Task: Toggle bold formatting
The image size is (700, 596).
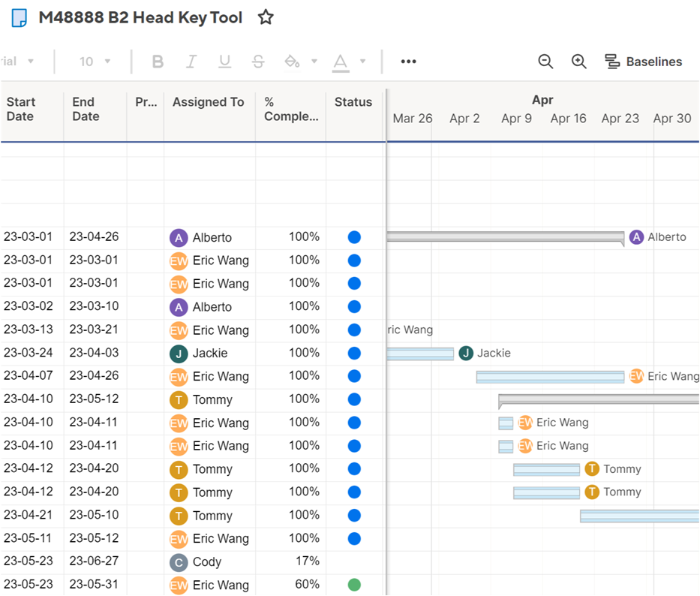Action: [158, 62]
